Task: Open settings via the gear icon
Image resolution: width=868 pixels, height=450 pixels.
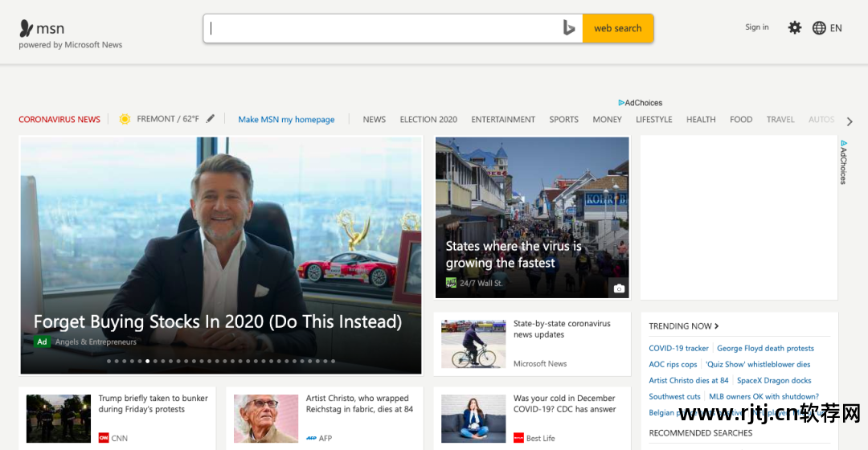Action: point(795,28)
